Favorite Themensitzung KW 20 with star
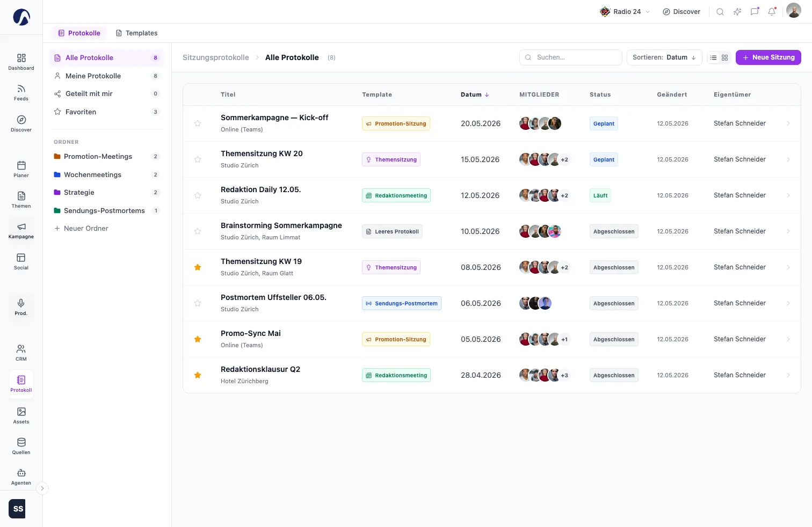This screenshot has height=527, width=812. 198,159
